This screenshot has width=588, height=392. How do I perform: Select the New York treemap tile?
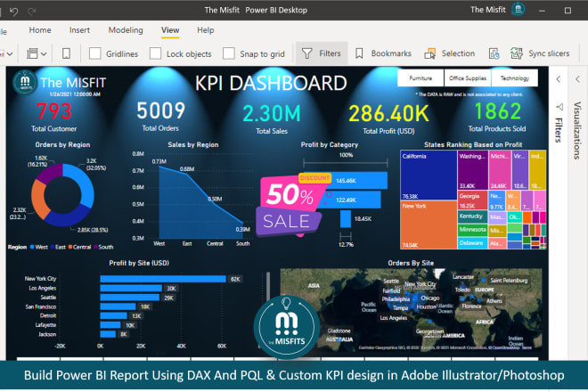(x=429, y=225)
